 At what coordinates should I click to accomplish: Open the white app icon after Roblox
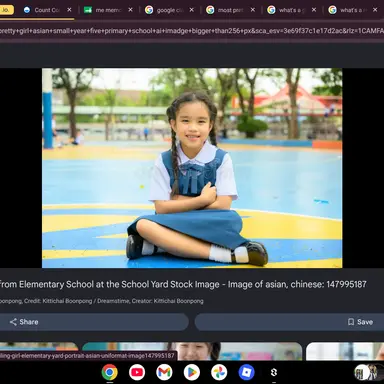pos(274,372)
